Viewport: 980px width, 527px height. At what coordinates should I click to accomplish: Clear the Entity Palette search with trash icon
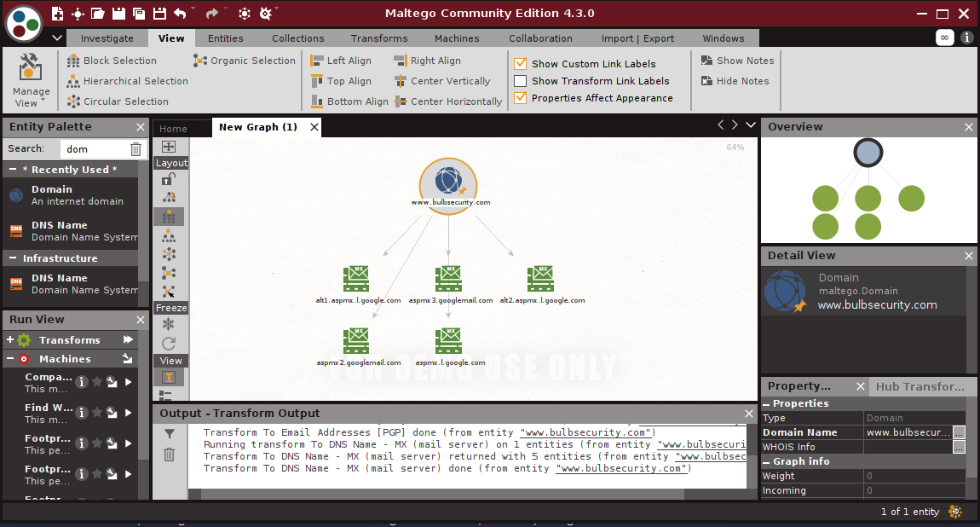click(135, 148)
